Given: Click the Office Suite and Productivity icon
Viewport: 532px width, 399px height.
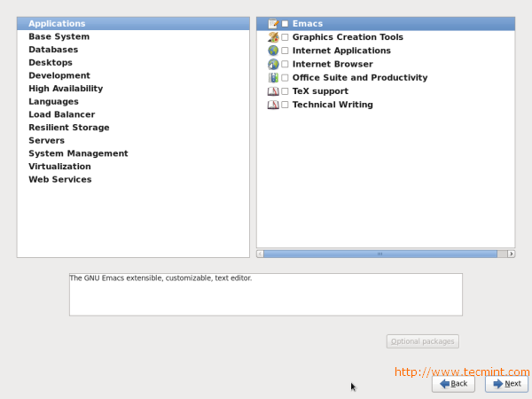Looking at the screenshot, I should click(273, 78).
